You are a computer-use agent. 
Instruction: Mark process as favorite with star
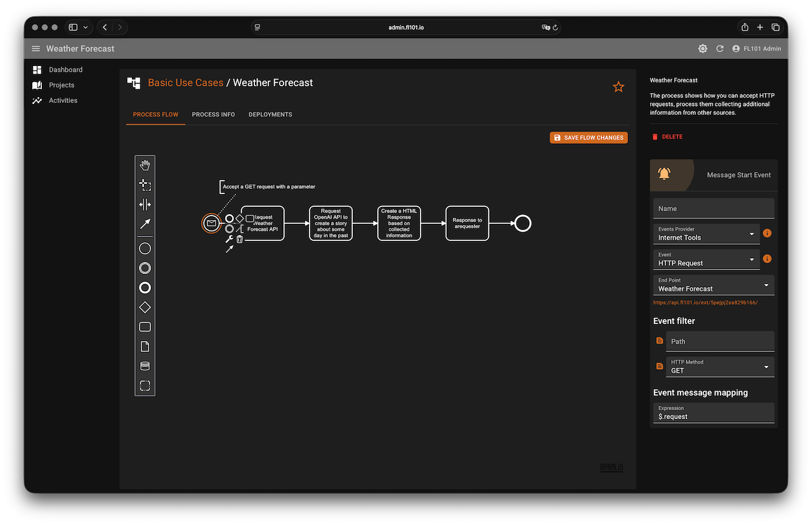(619, 87)
